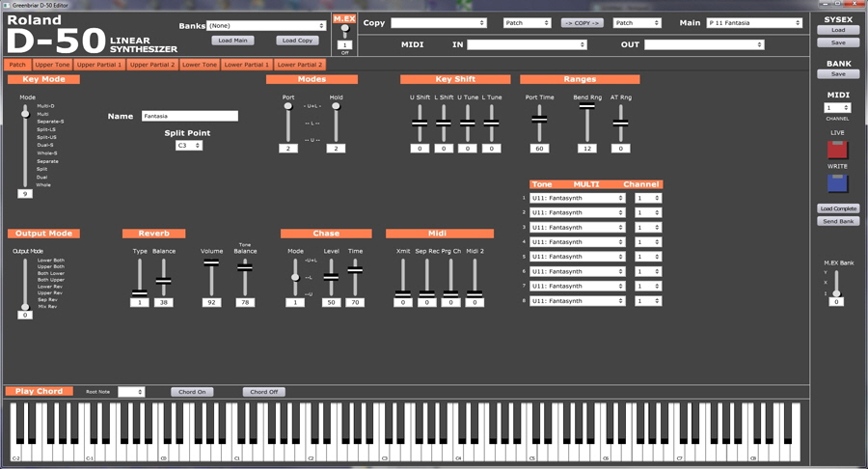The image size is (868, 469).
Task: Click the Port Time slider handle
Action: coord(539,119)
